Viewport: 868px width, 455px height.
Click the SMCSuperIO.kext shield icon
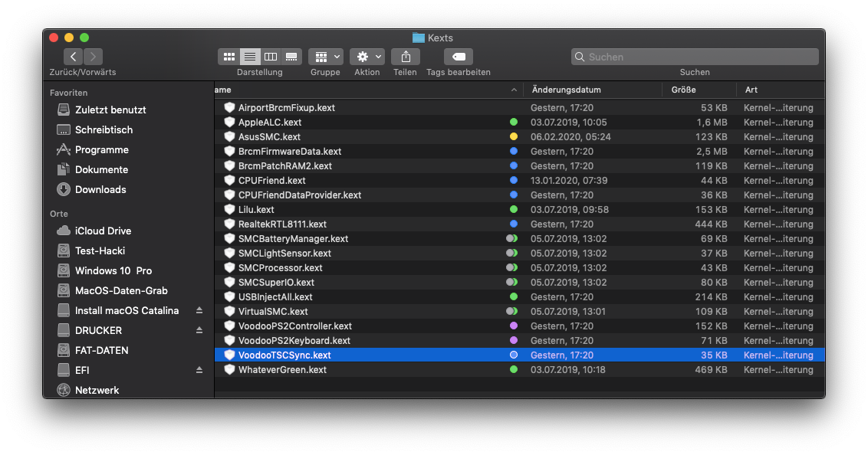point(229,282)
